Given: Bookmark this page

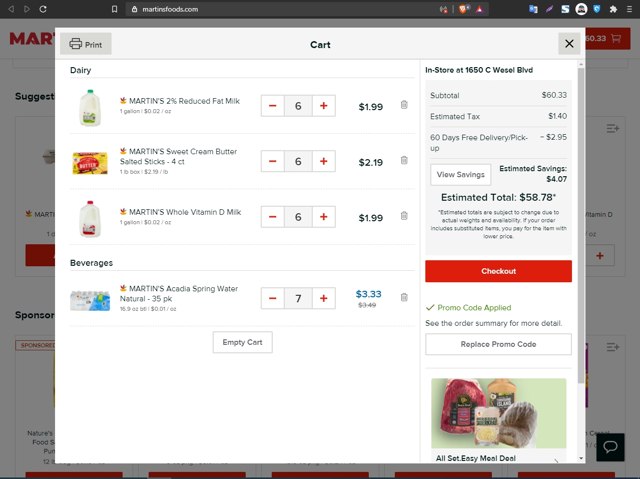Looking at the screenshot, I should [x=114, y=9].
